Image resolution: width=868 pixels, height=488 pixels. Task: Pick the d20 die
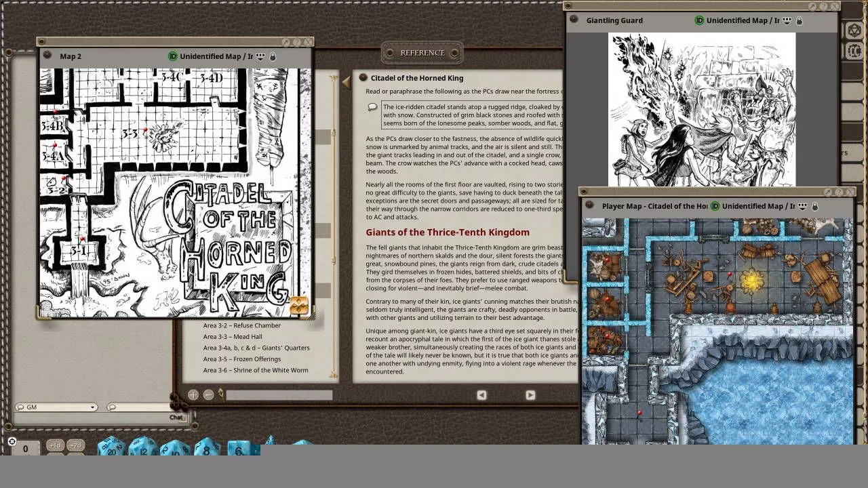(x=111, y=447)
